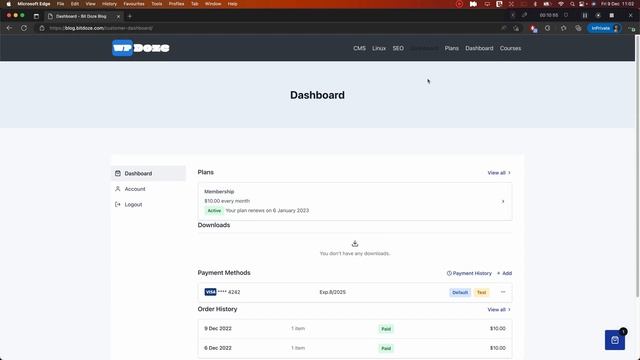Open the 6 Dec 2022 order row
Image resolution: width=640 pixels, height=360 pixels.
pos(355,348)
